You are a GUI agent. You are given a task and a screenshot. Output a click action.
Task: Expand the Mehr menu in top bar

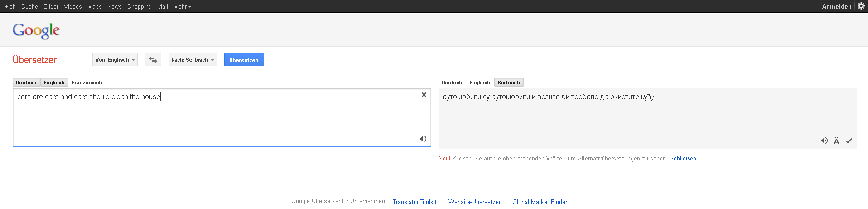[x=182, y=6]
